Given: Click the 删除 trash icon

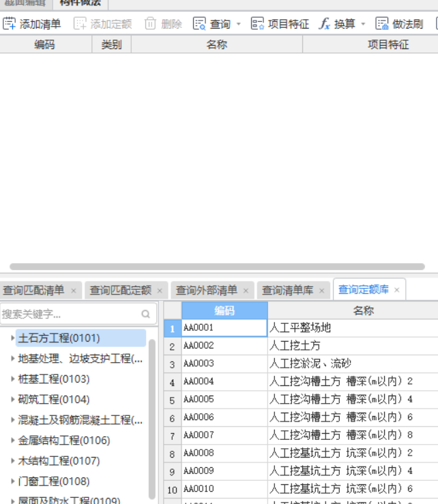Looking at the screenshot, I should (x=150, y=24).
